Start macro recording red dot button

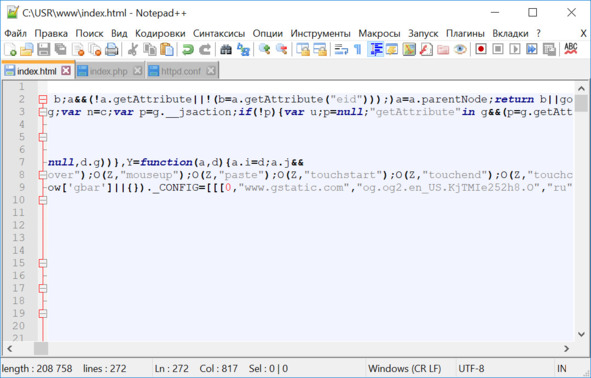[x=481, y=49]
